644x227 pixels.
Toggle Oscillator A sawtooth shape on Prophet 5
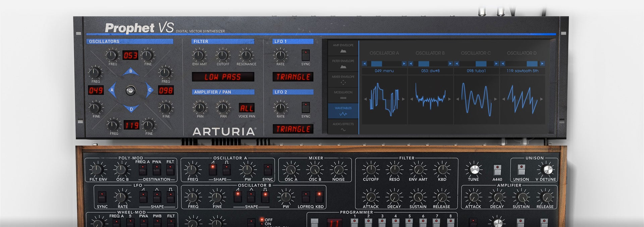tap(213, 170)
